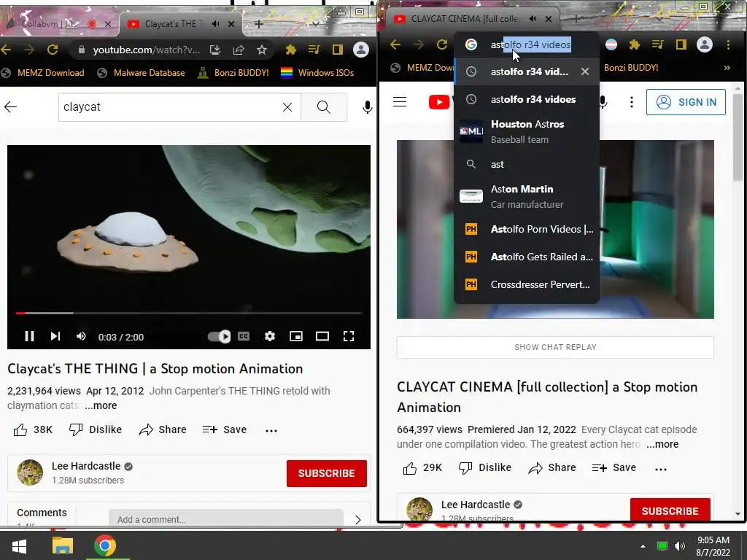Choose Houston Astros suggestion

click(x=527, y=131)
